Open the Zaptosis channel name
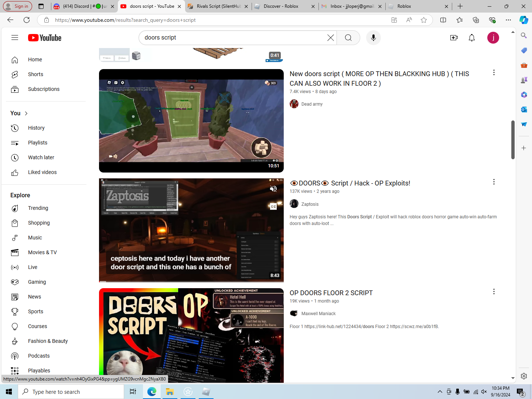Viewport: 532px width, 399px height. pos(310,204)
